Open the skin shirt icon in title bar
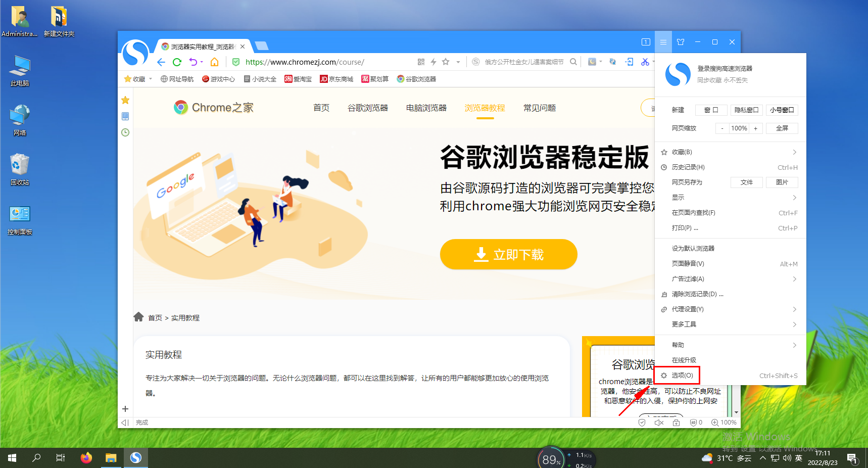Viewport: 868px width, 468px height. [681, 42]
